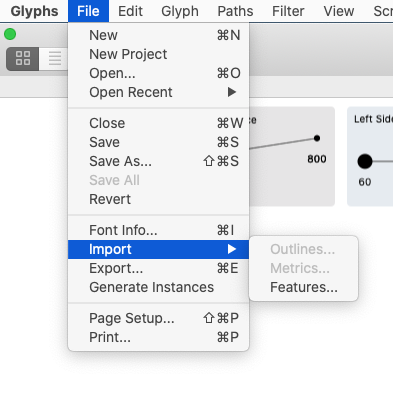Viewport: 393px width, 395px height.
Task: Open the View menu
Action: click(x=339, y=11)
